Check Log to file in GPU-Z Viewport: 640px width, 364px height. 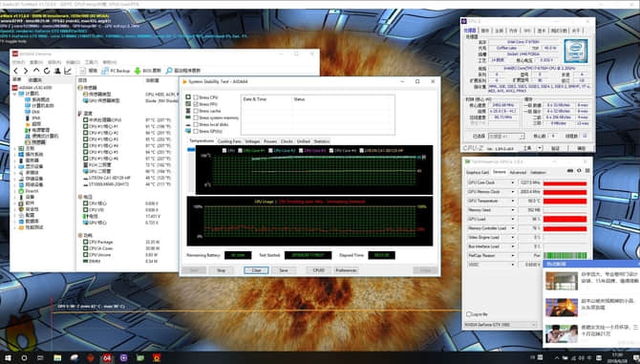(x=469, y=314)
